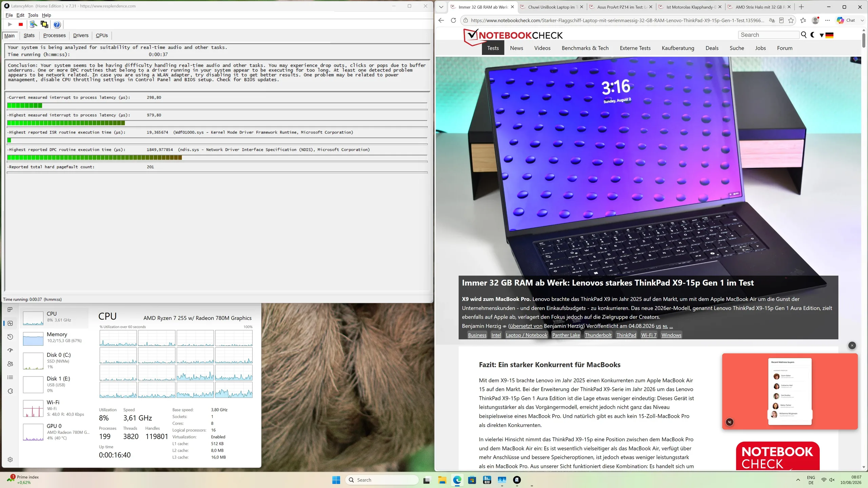Screen dimensions: 868x488
Task: Start the LatencyMon monitor with the play button
Action: point(10,24)
